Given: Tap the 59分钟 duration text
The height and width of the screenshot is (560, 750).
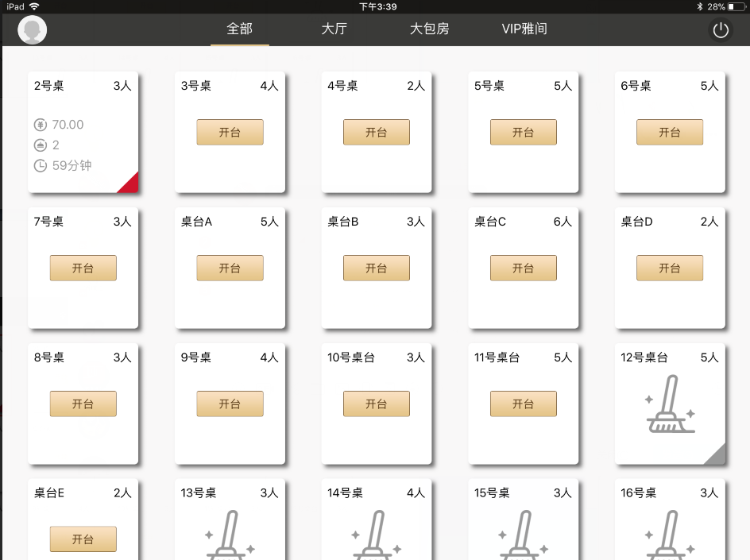Looking at the screenshot, I should click(x=72, y=165).
